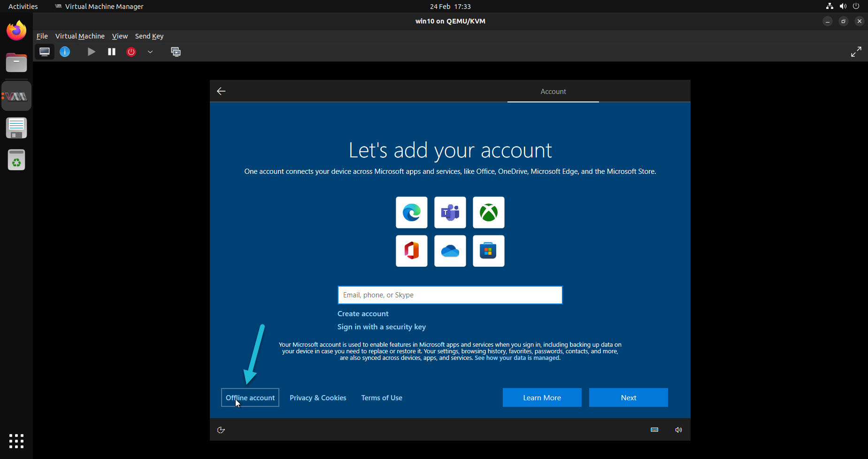Open the Ease of Access icon
868x459 pixels.
pos(221,429)
